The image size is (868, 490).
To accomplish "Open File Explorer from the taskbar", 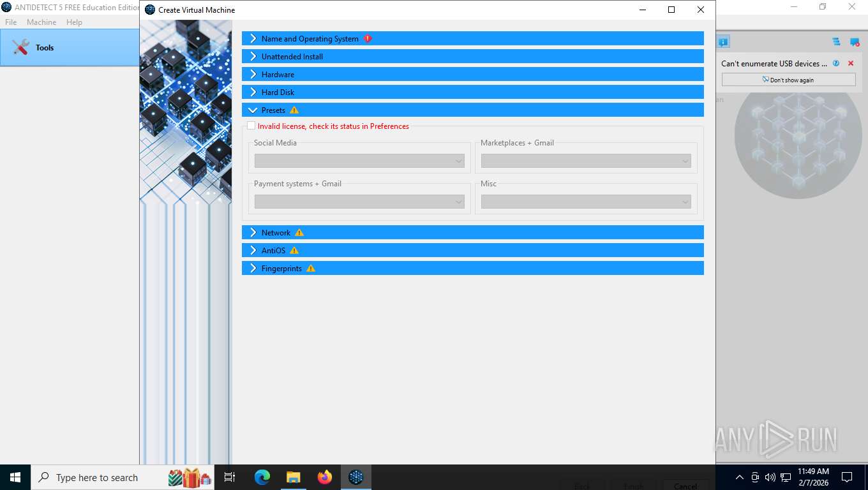I will click(x=293, y=477).
